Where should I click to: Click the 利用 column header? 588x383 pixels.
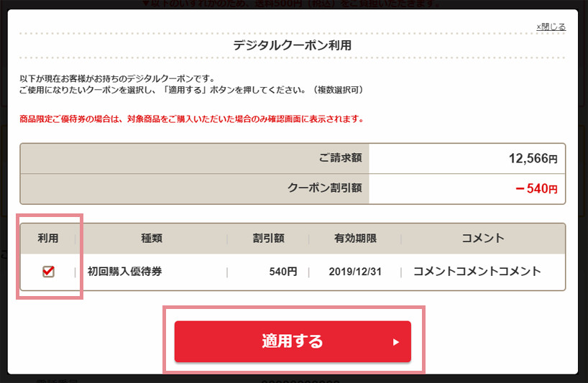(48, 239)
